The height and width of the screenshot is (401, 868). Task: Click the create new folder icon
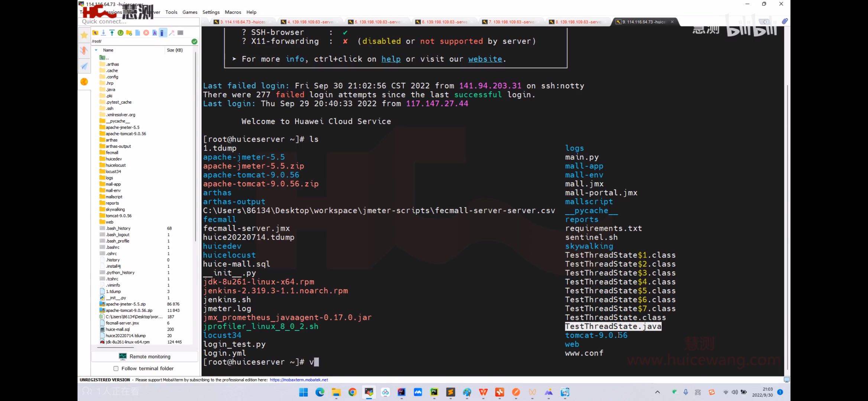(x=129, y=33)
